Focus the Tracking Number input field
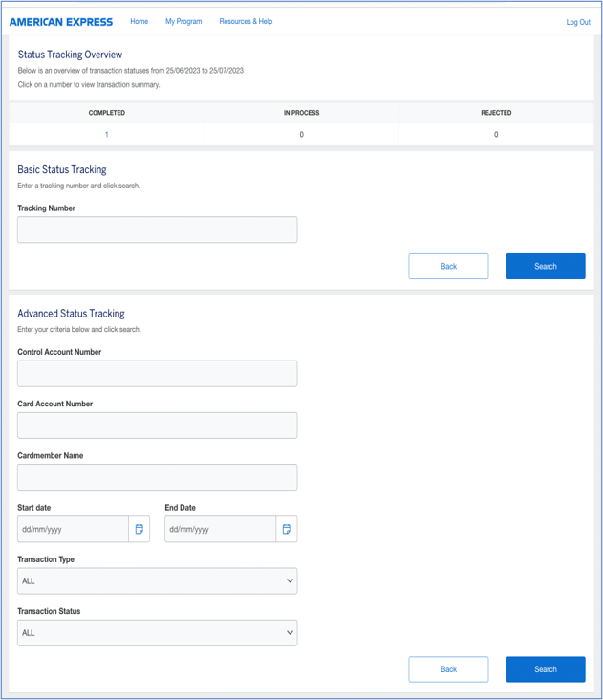 tap(157, 230)
